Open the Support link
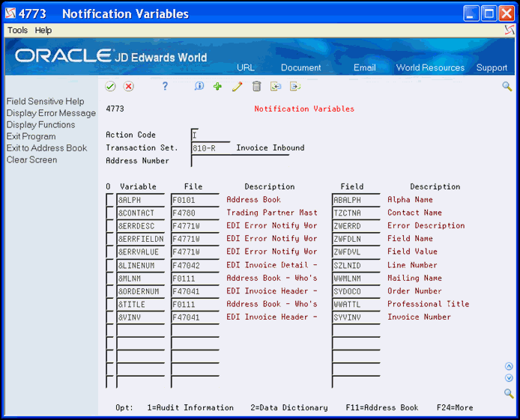The image size is (520, 420). pyautogui.click(x=492, y=67)
